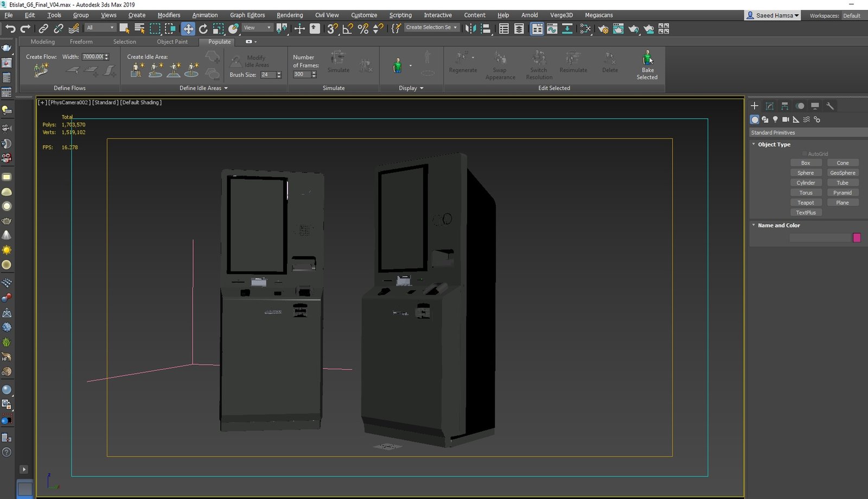This screenshot has height=499, width=868.
Task: Choose the Cameras category icon
Action: [786, 119]
